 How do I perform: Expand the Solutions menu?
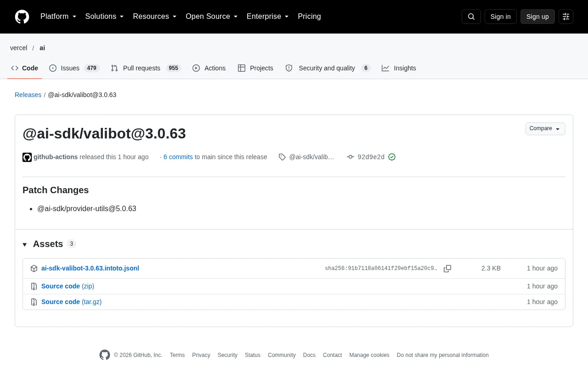(105, 17)
